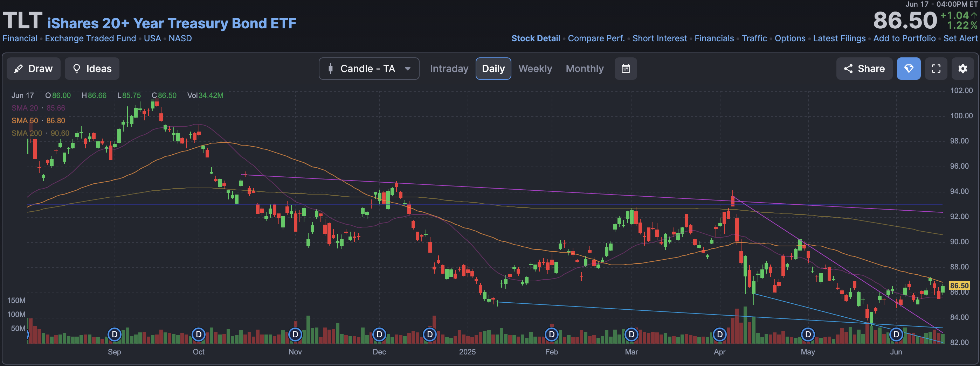Click the TLT ticker symbol heading
Screen dimensions: 980x366
(22, 21)
